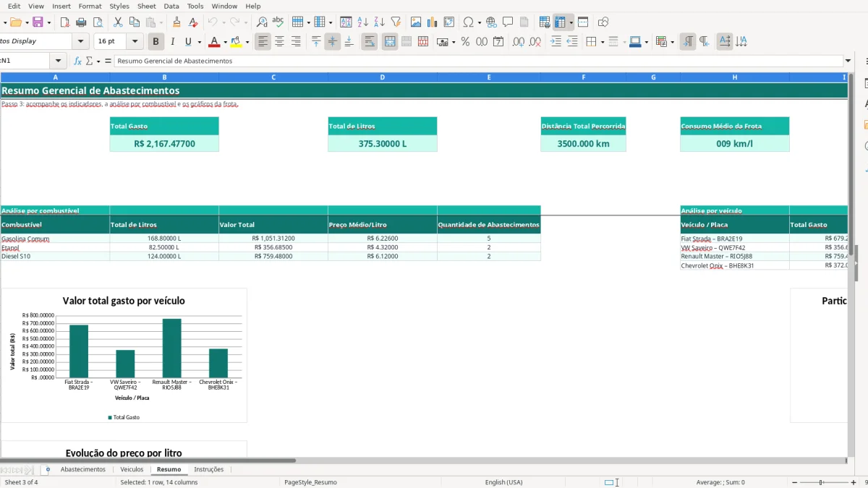The width and height of the screenshot is (868, 488).
Task: Clear direct formatting
Action: coord(192,22)
